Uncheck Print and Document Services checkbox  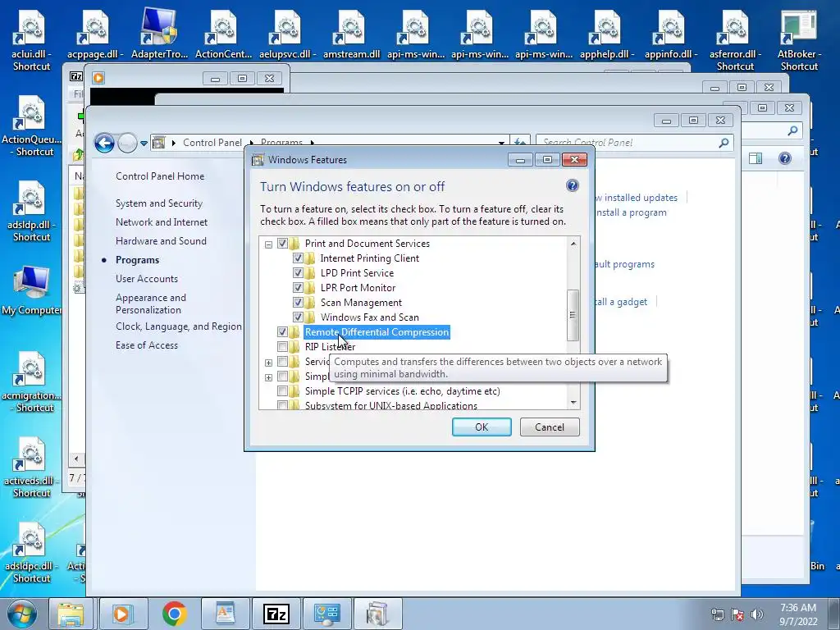click(x=282, y=243)
